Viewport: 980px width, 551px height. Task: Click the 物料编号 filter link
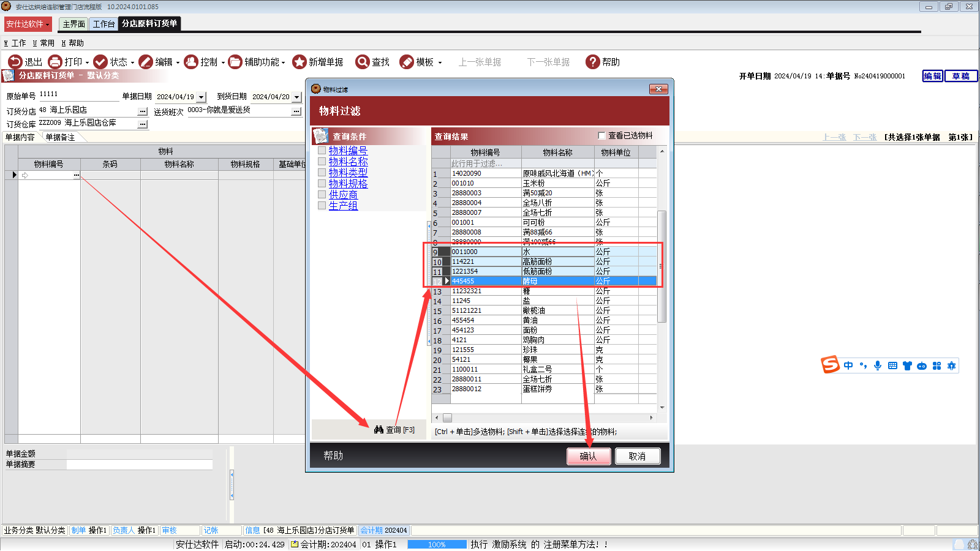pyautogui.click(x=348, y=151)
